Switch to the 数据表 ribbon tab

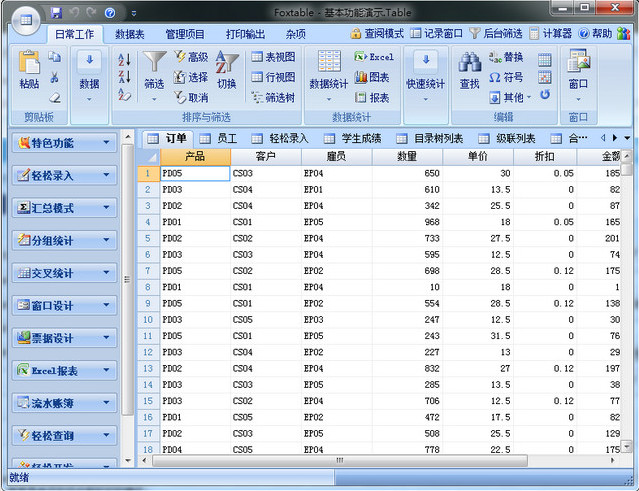coord(130,33)
